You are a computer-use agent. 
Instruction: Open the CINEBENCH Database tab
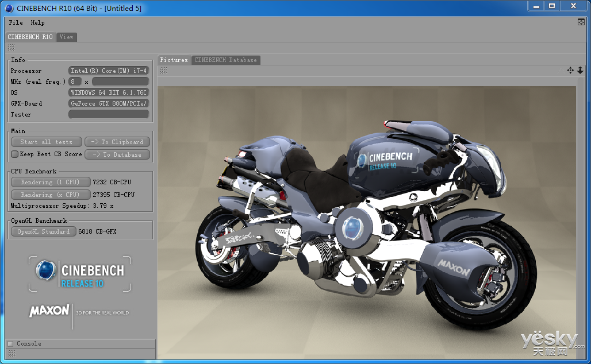[226, 60]
